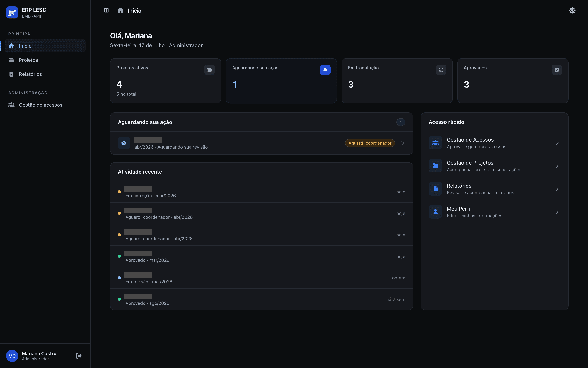Click the Início breadcrumb title in header
Screen dimensions: 588x368
tap(134, 11)
